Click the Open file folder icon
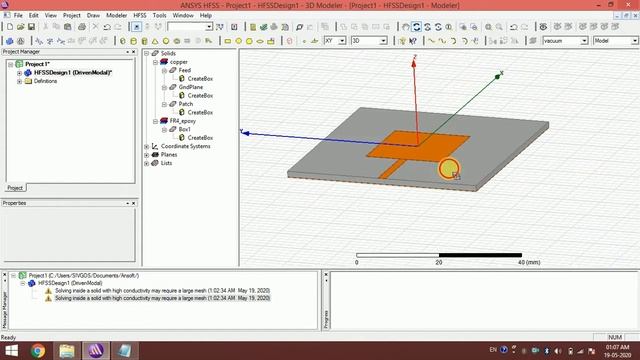 click(x=20, y=27)
